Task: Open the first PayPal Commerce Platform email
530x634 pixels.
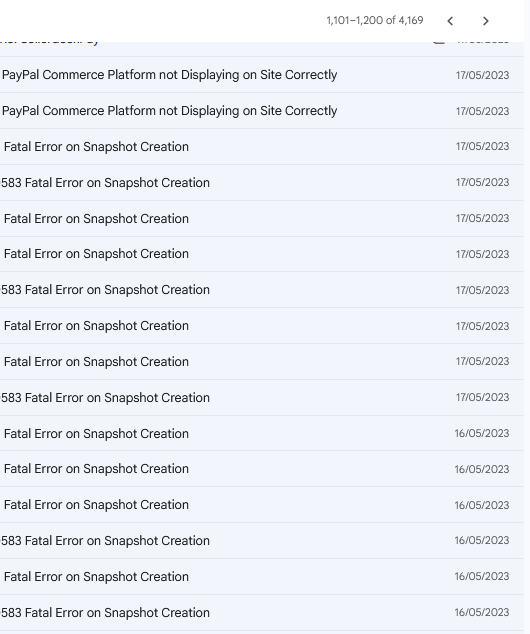Action: coord(262,75)
